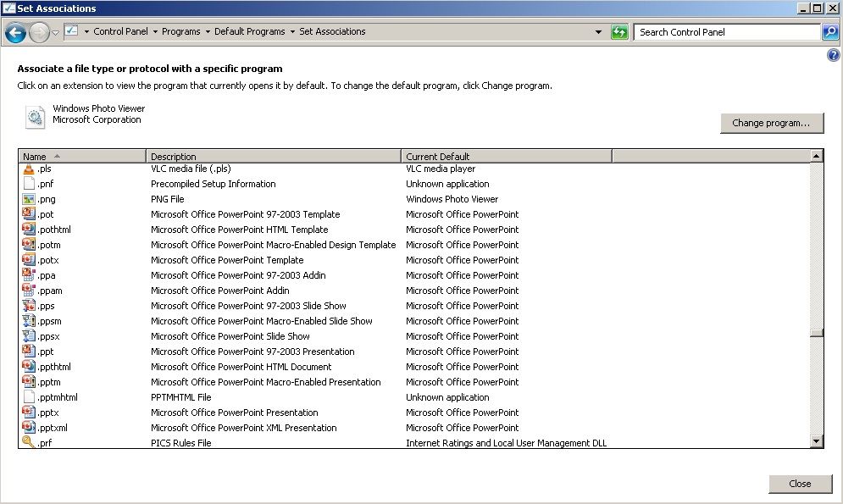Click the Windows Photo Viewer program icon
The height and width of the screenshot is (504, 843).
tap(35, 117)
